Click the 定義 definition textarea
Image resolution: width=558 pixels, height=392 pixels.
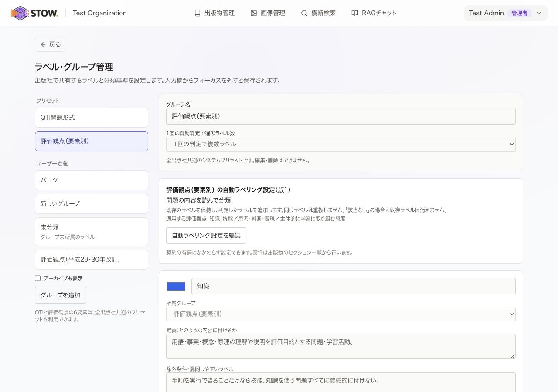click(341, 346)
